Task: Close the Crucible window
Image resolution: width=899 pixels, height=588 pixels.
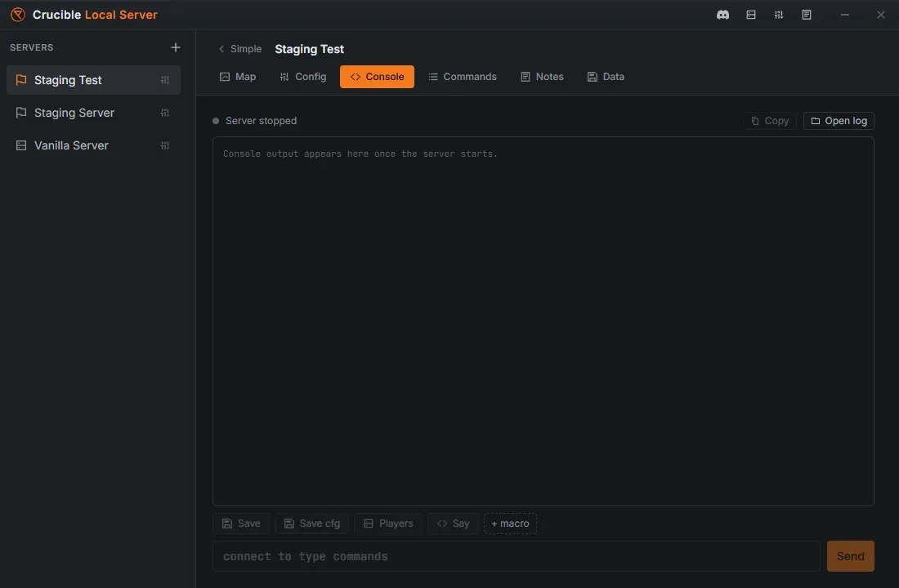Action: point(881,15)
